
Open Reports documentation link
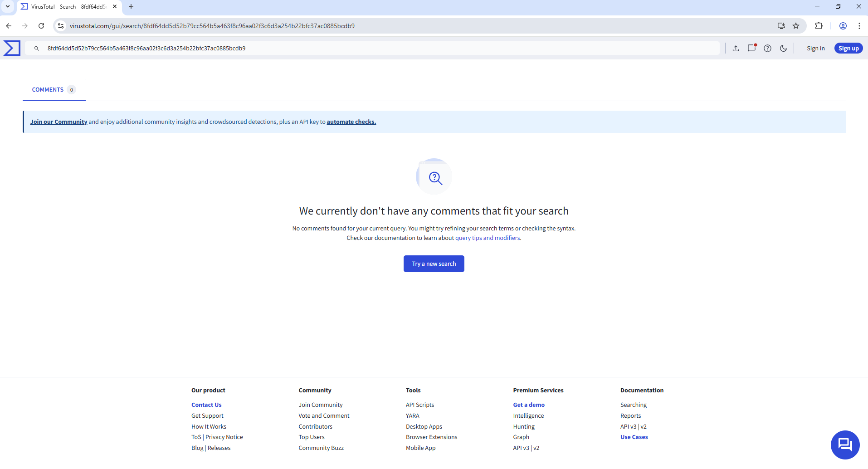pyautogui.click(x=631, y=416)
